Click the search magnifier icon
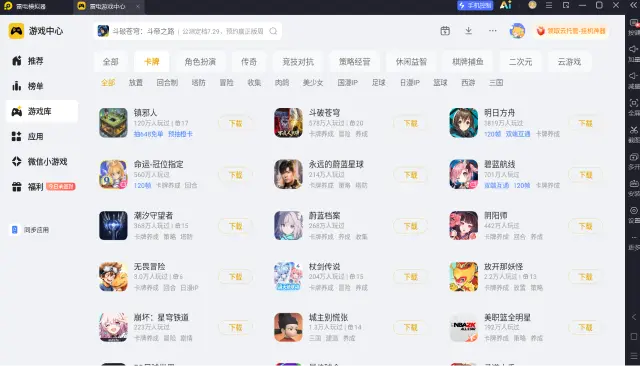The image size is (640, 366). click(273, 31)
